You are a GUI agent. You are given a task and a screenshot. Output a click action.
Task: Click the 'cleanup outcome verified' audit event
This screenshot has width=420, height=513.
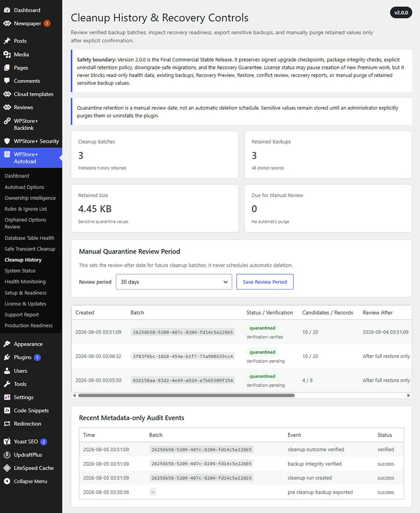(316, 450)
